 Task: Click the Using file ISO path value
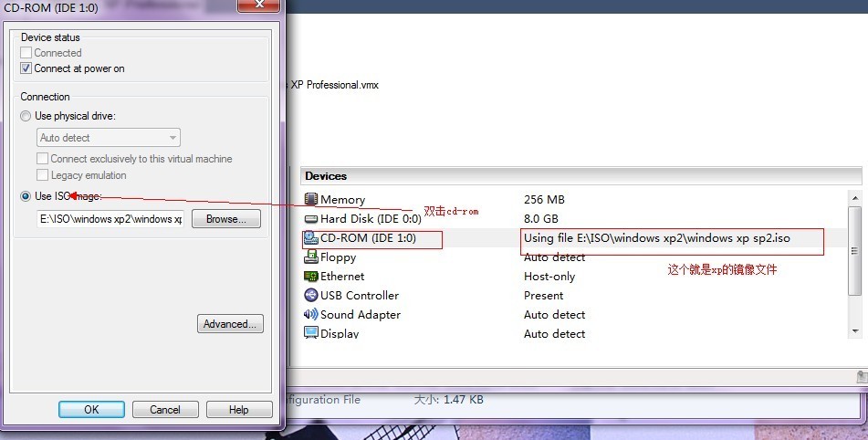(x=657, y=238)
